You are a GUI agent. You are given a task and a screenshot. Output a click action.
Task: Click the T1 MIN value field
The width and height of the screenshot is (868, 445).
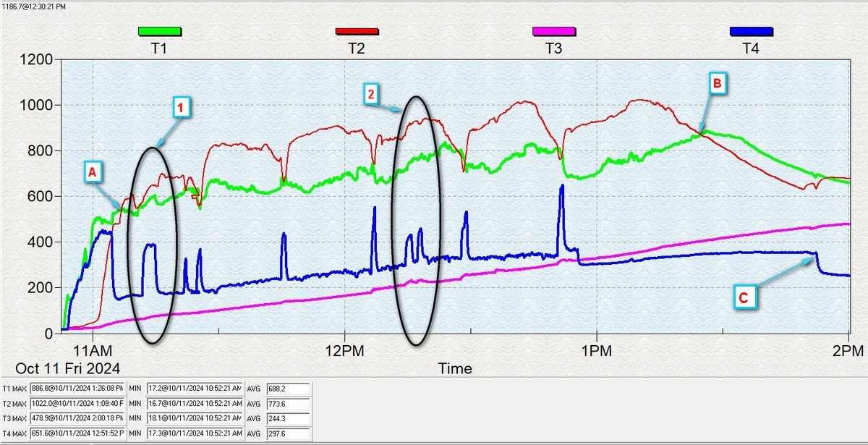tap(194, 389)
